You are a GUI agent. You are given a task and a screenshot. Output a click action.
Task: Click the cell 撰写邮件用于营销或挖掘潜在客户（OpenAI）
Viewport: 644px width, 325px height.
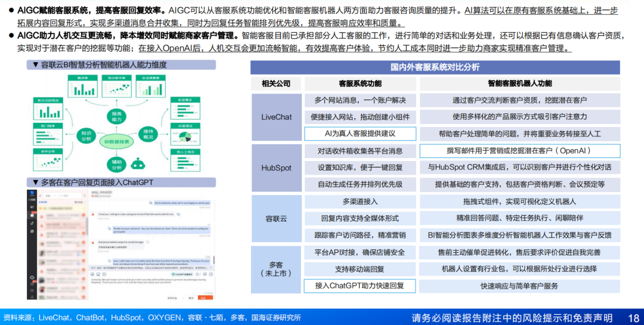519,151
